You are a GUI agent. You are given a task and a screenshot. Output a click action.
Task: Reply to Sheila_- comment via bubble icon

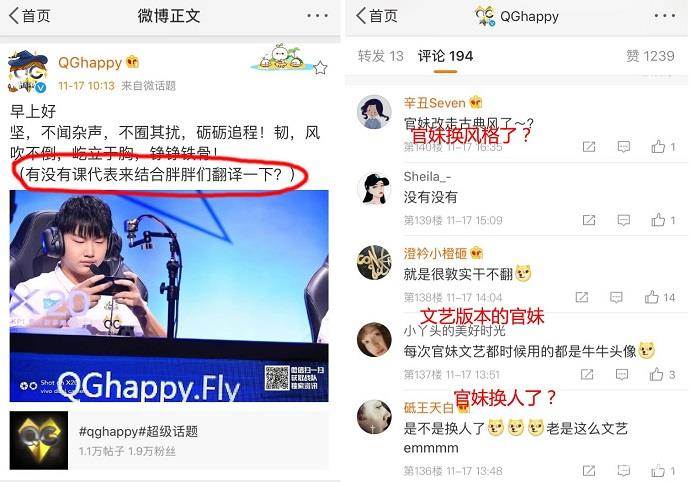624,220
